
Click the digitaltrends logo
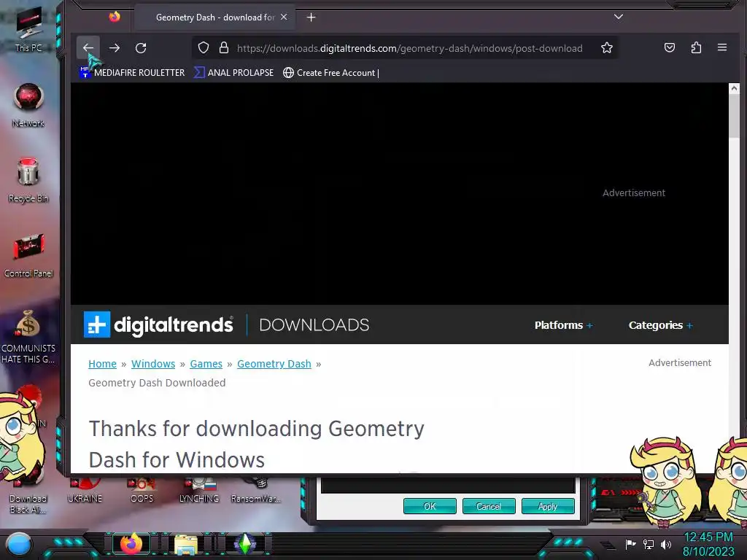158,324
